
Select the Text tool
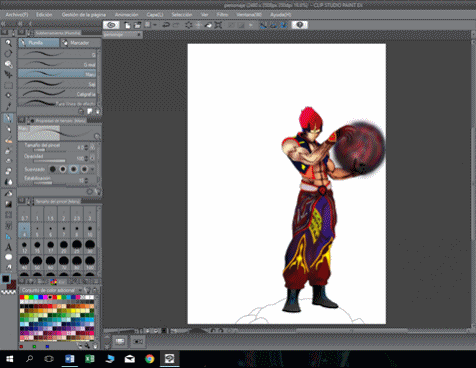8,247
